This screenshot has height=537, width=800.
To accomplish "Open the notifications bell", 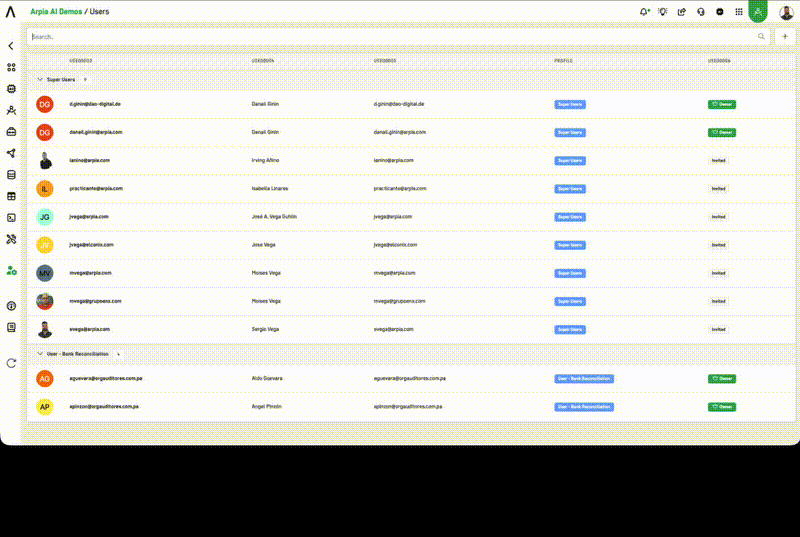I will (x=644, y=12).
